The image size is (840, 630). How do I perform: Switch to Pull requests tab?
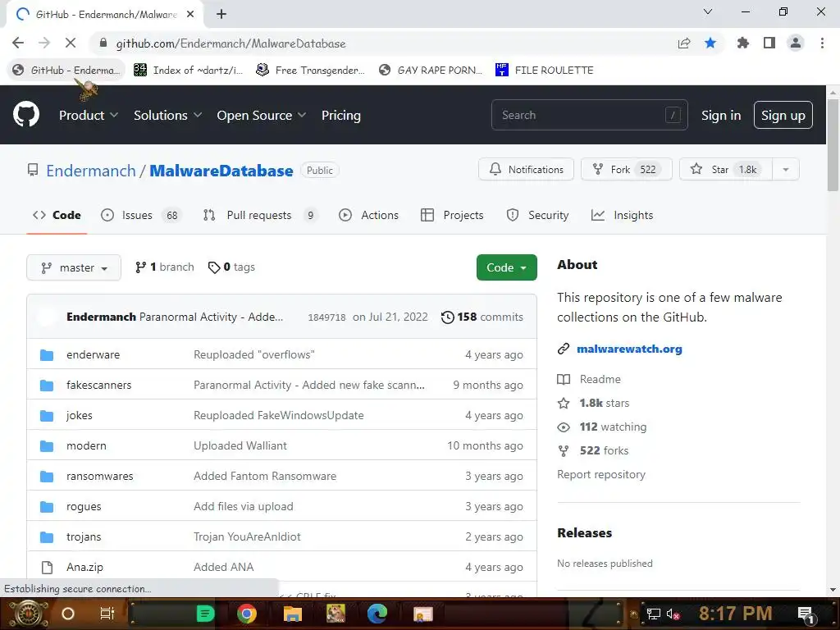click(x=260, y=215)
